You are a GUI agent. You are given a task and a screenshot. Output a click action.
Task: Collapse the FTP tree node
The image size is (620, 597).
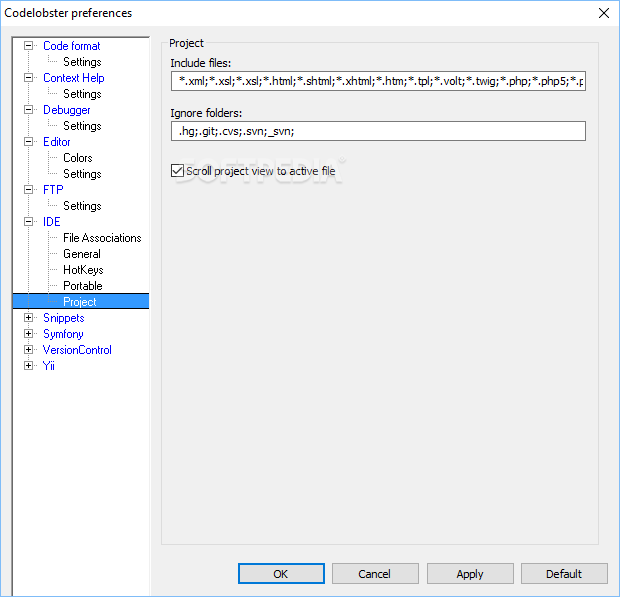[x=28, y=190]
